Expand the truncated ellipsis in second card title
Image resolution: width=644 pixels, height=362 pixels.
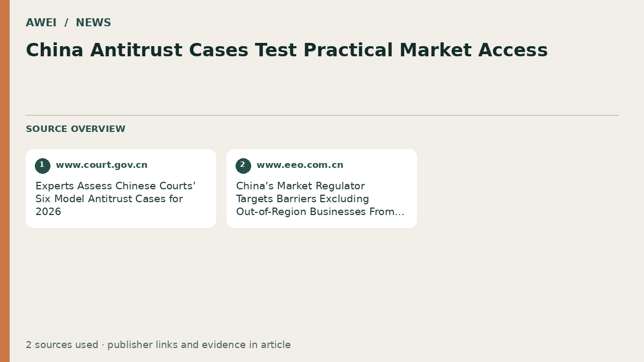pos(399,212)
